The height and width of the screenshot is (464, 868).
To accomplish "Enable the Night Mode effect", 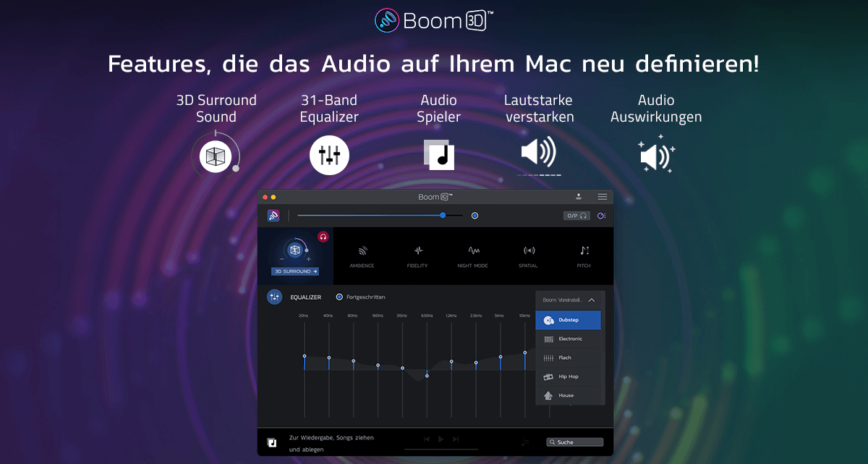I will click(x=473, y=256).
